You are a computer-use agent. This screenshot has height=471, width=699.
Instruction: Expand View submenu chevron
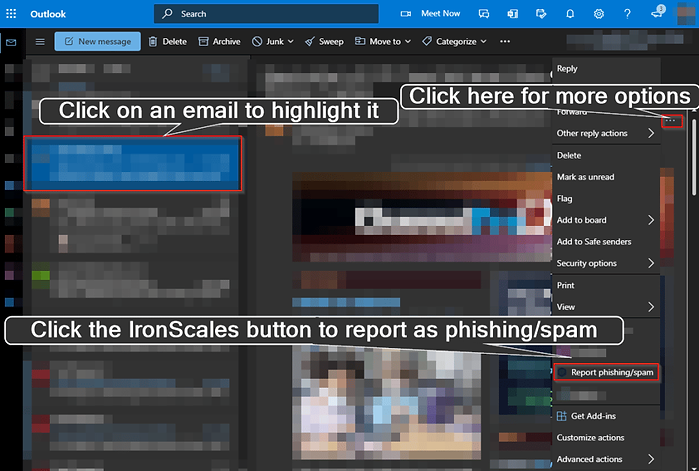[x=651, y=307]
